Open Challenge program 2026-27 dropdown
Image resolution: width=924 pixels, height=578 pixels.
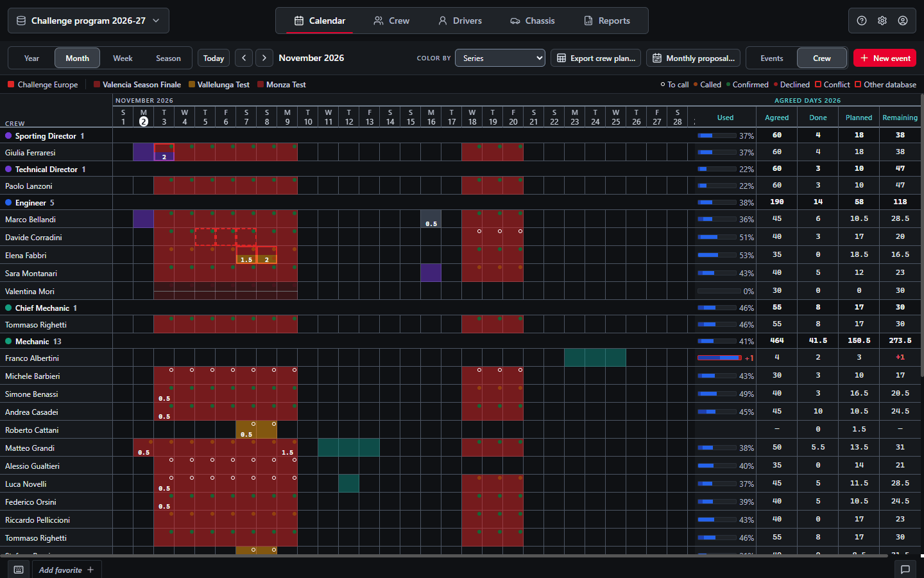pos(89,21)
